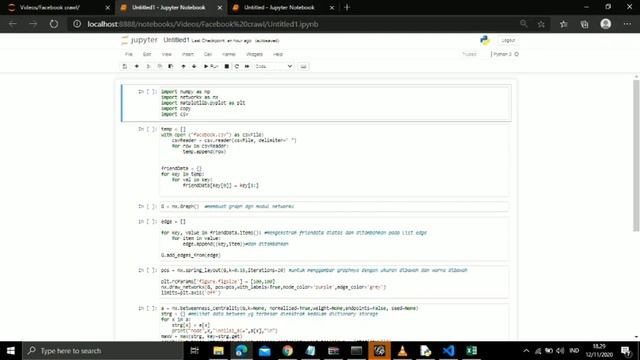Screen dimensions: 640x360
Task: Open the File menu
Action: (x=129, y=54)
